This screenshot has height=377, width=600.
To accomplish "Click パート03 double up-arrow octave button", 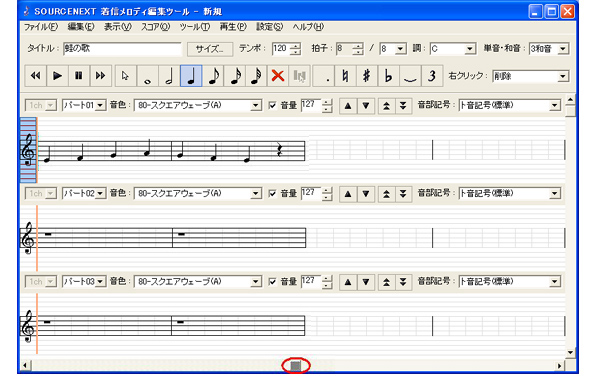I will 386,282.
